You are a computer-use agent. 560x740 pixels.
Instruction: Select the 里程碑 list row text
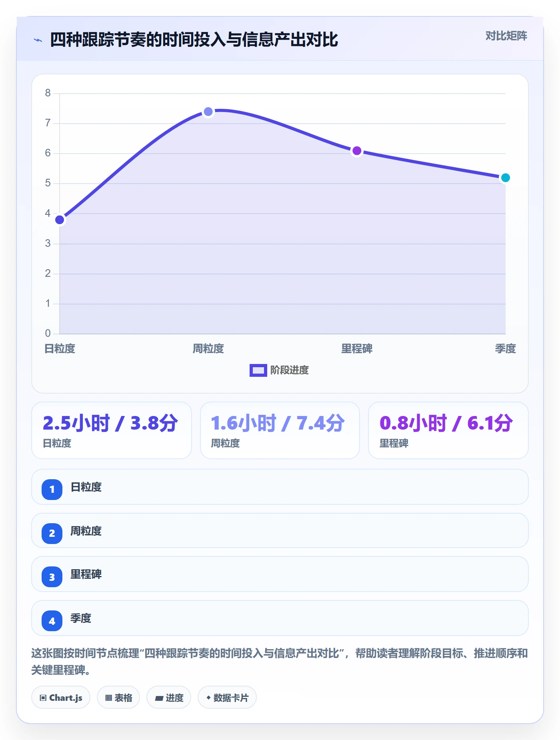86,574
